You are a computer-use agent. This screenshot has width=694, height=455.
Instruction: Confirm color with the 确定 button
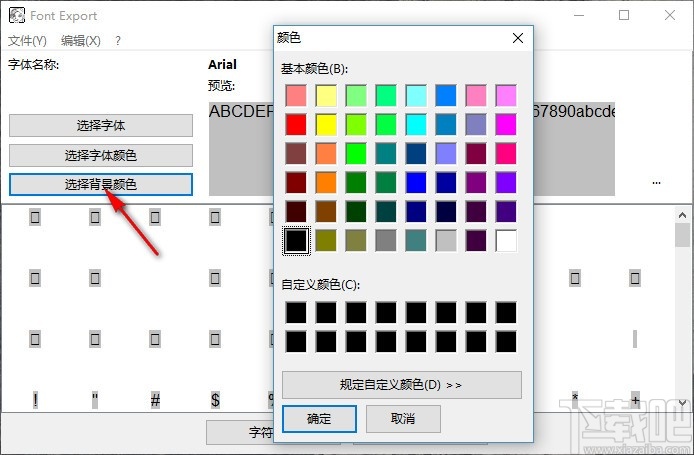coord(319,419)
